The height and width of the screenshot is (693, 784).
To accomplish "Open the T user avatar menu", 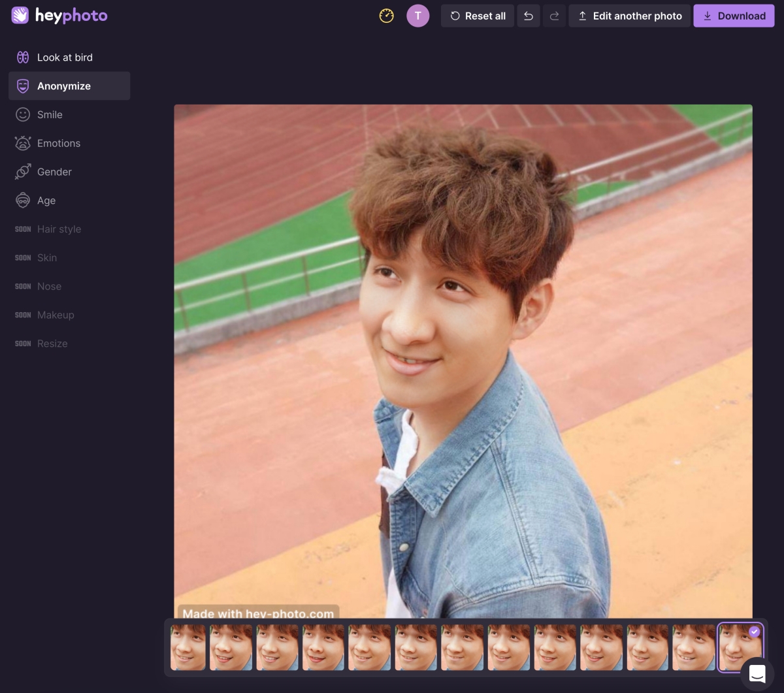I will 418,16.
